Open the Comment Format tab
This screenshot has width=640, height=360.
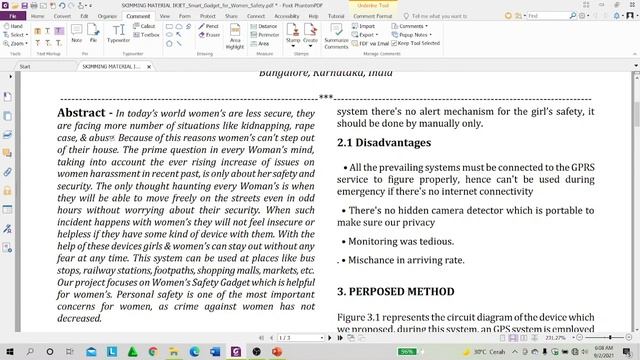point(373,16)
